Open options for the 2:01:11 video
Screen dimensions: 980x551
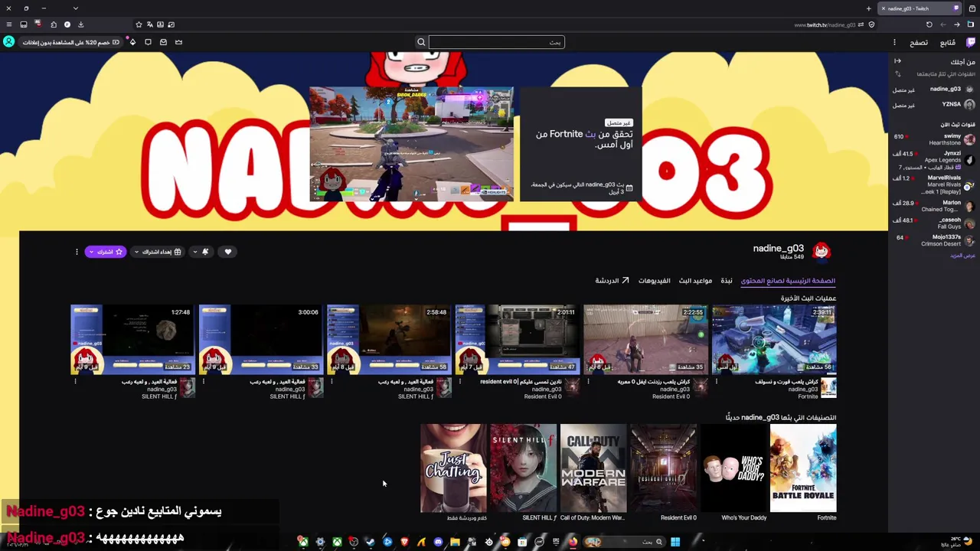pos(460,381)
